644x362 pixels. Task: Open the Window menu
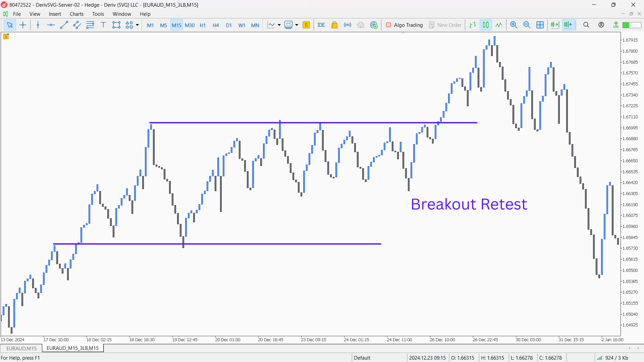(x=122, y=14)
